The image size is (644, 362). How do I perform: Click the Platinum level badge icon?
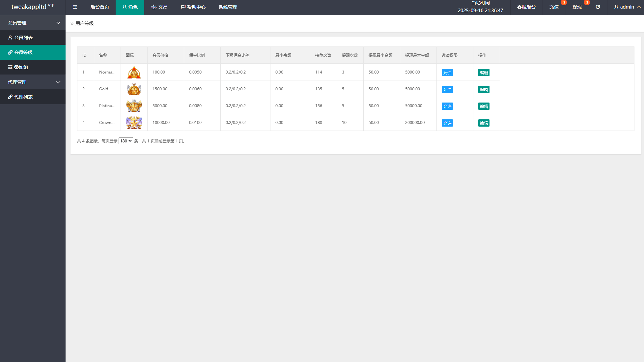[x=134, y=106]
